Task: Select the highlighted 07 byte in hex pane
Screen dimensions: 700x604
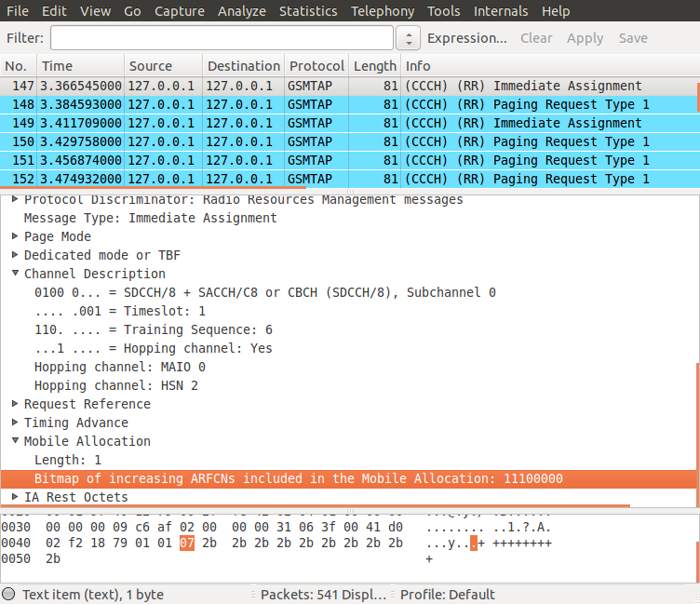Action: (186, 543)
